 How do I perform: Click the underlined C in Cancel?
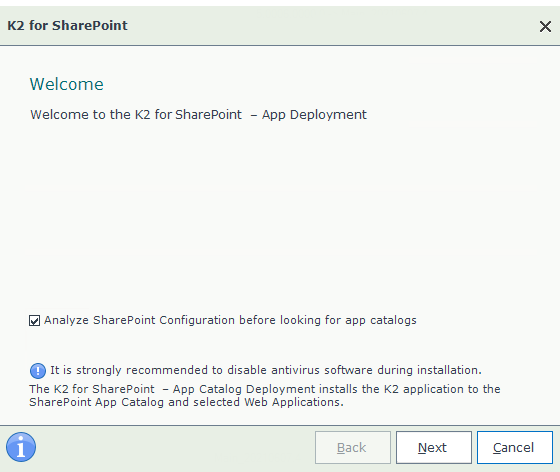(x=497, y=447)
